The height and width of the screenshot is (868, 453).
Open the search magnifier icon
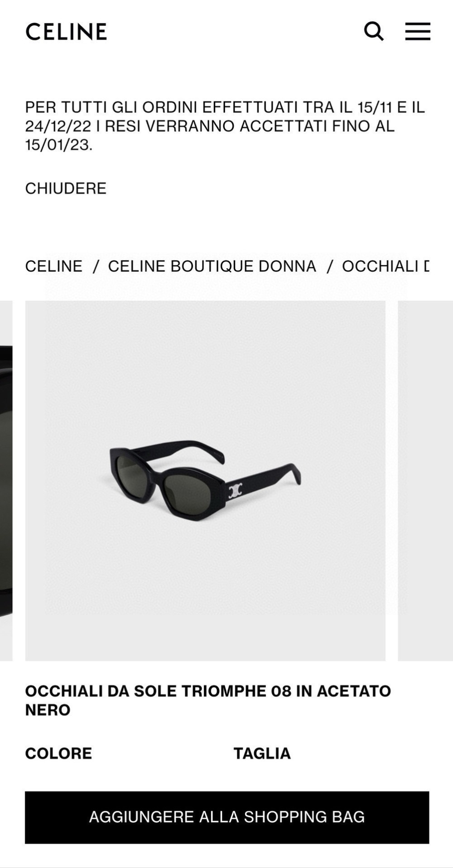tap(374, 32)
